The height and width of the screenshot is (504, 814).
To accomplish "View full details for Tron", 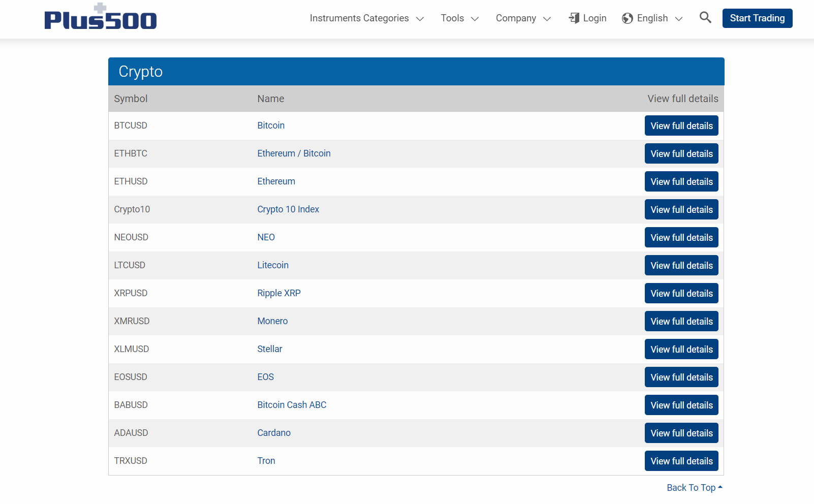I will point(681,461).
